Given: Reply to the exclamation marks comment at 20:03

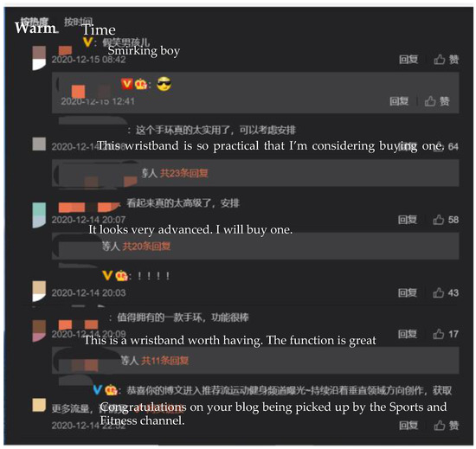Looking at the screenshot, I should click(x=408, y=292).
